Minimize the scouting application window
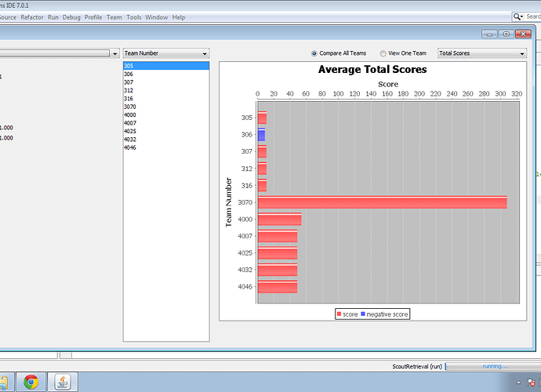The height and width of the screenshot is (392, 541). 489,34
